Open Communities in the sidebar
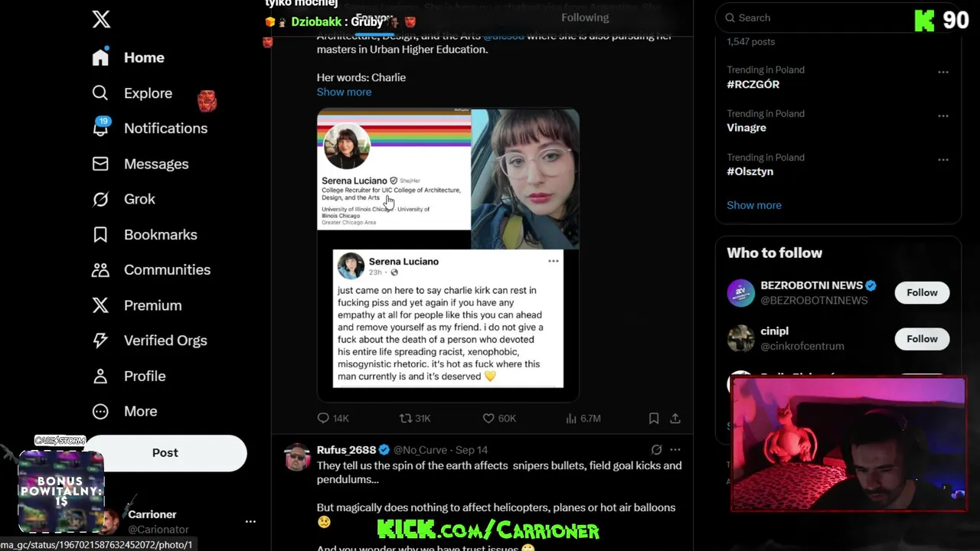980x551 pixels. (x=151, y=269)
